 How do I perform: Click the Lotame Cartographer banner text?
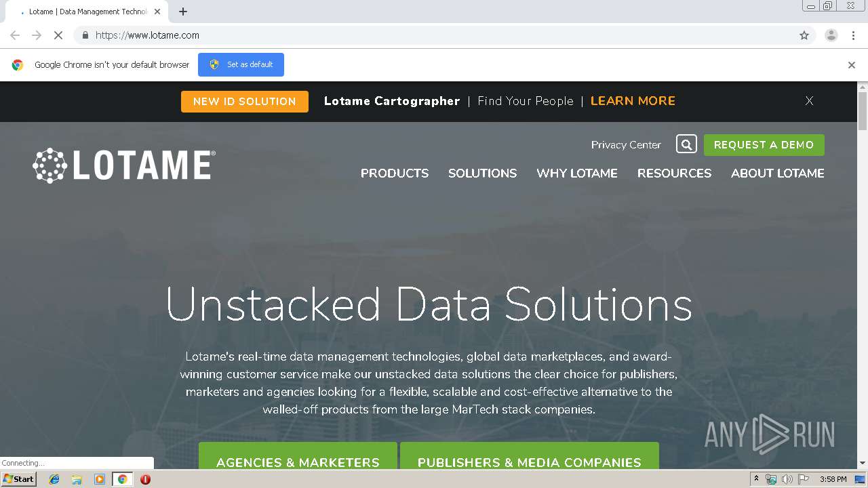392,101
